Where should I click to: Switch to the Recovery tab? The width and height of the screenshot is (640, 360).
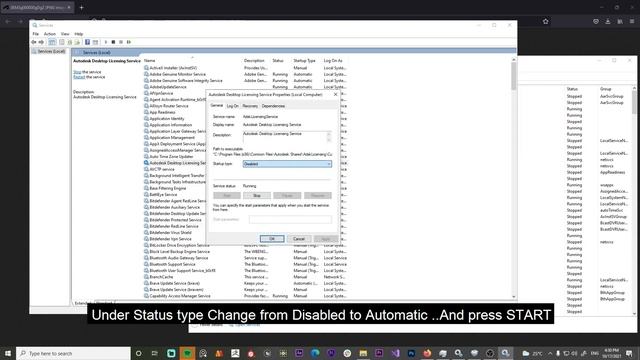(250, 106)
